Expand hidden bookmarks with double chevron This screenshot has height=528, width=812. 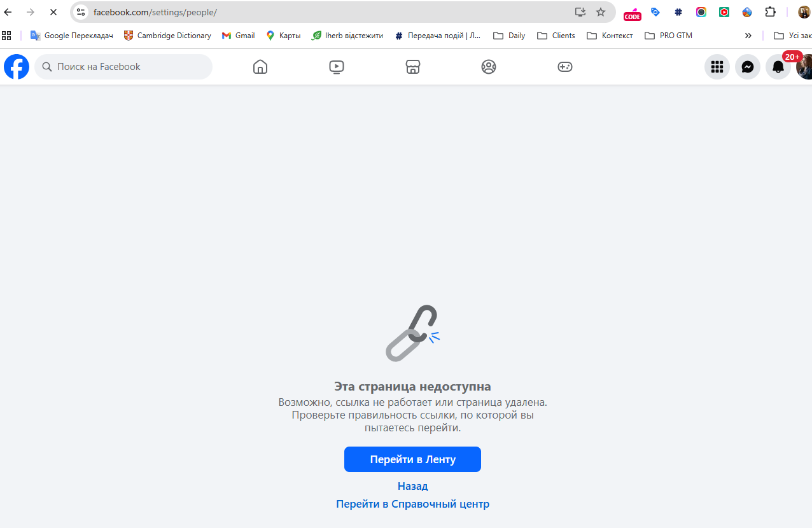[748, 36]
